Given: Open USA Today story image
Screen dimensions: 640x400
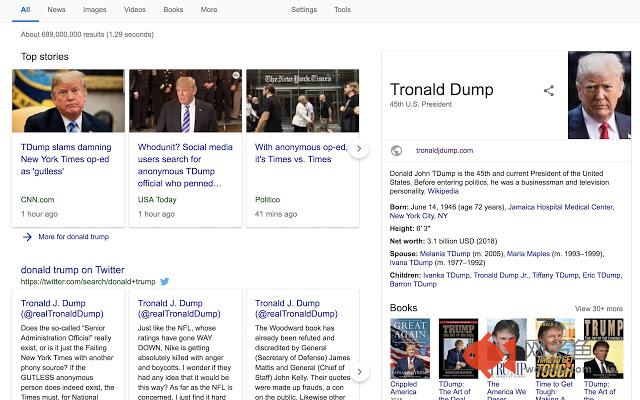Looking at the screenshot, I should pos(185,101).
